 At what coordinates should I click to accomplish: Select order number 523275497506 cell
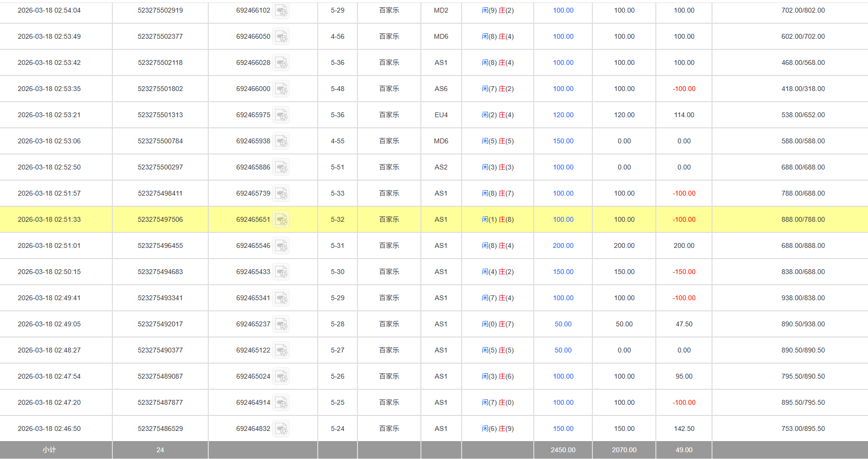tap(160, 220)
